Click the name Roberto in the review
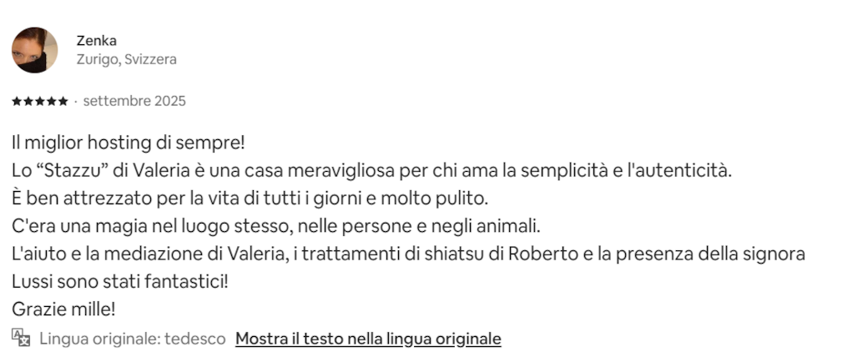The image size is (868, 362). point(539,254)
